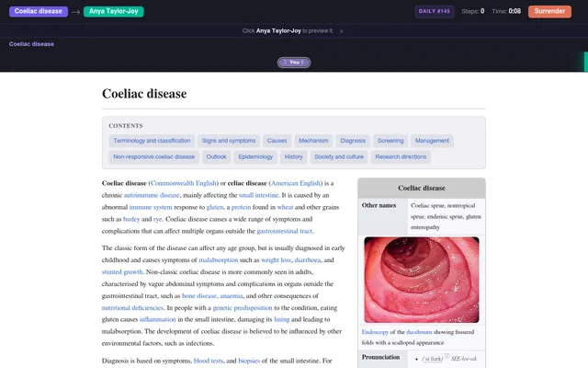Open the autoimmune disease link
588x368 pixels.
152,195
